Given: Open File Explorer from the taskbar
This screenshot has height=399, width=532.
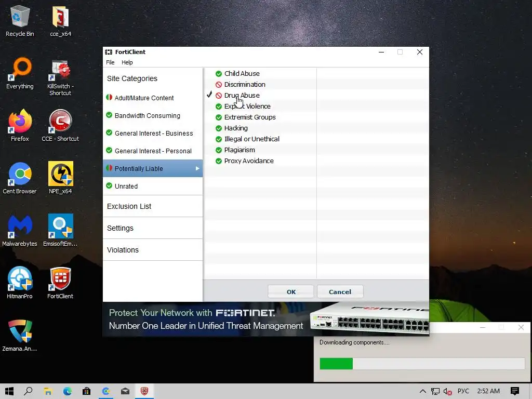Looking at the screenshot, I should pyautogui.click(x=48, y=391).
